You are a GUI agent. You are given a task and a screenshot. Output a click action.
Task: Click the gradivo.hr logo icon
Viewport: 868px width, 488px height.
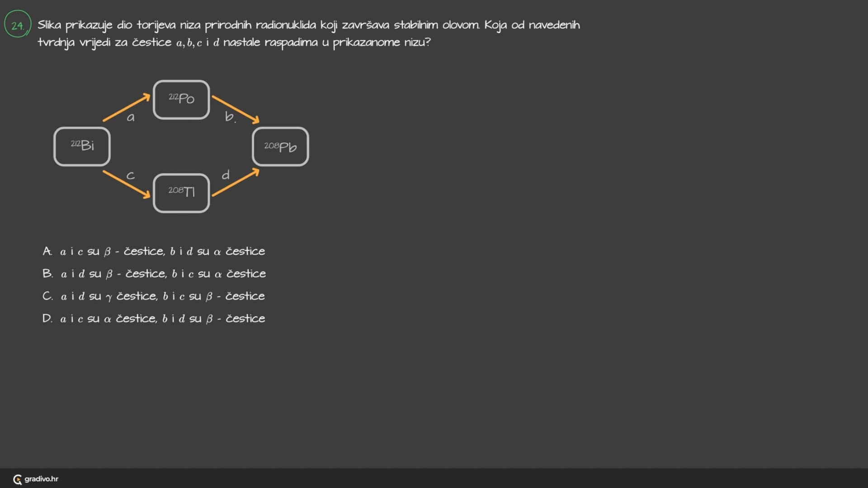click(18, 479)
